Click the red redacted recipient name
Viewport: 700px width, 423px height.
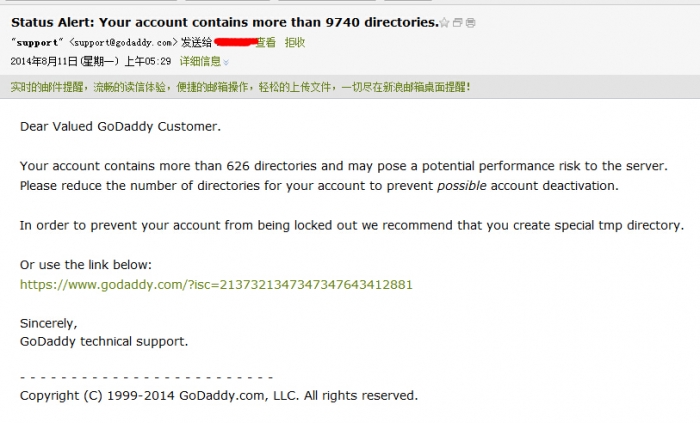[236, 42]
